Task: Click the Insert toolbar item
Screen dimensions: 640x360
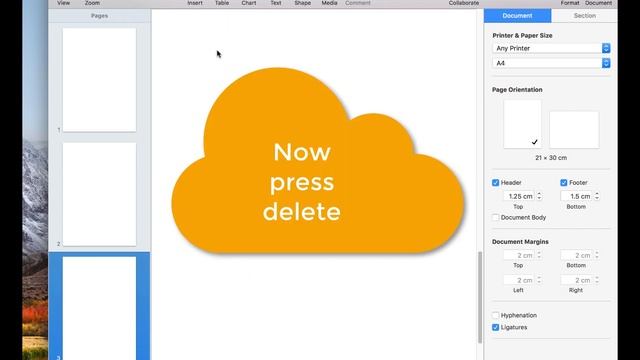Action: point(195,3)
